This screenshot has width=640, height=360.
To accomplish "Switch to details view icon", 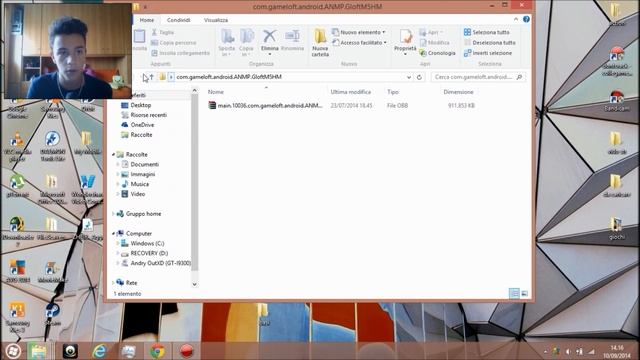I will coord(514,293).
